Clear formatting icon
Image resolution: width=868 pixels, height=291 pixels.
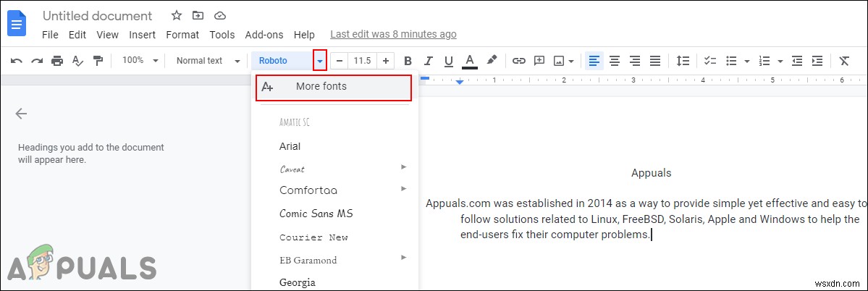point(843,61)
